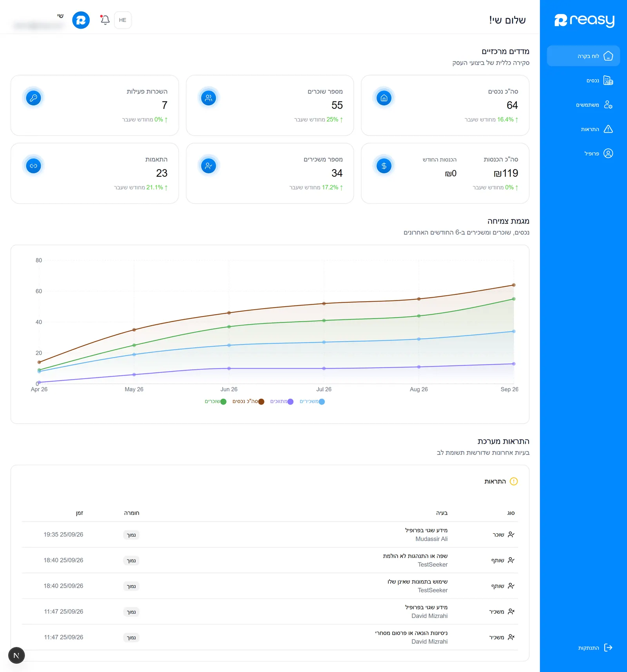Toggle סה"כ נכסים brown legend entry
This screenshot has height=672, width=627.
coord(248,401)
